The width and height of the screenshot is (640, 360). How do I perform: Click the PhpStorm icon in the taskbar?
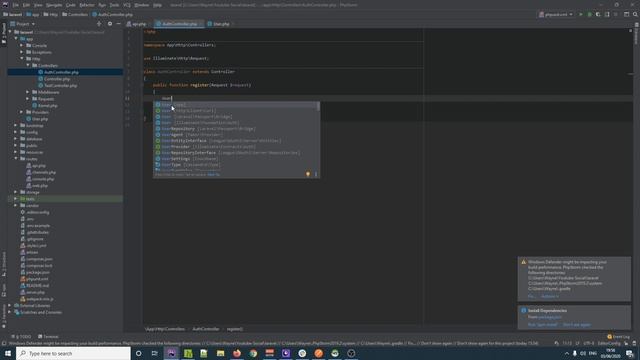point(171,353)
